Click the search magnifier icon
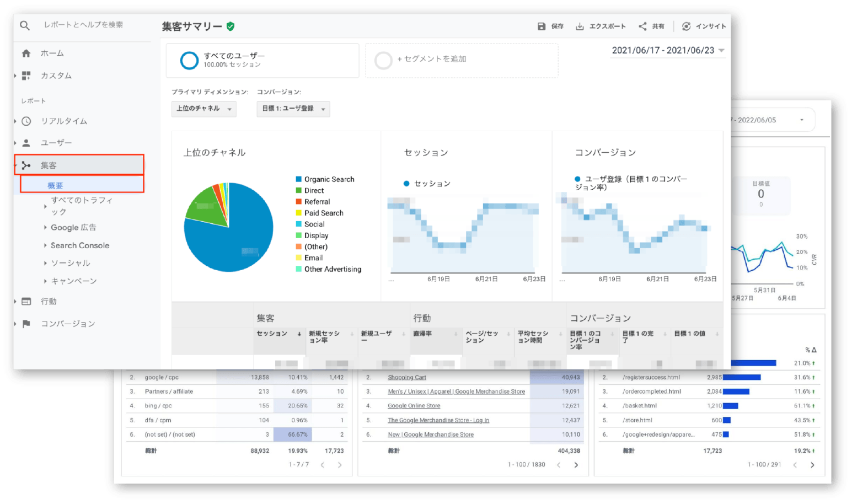The width and height of the screenshot is (852, 504). point(24,25)
